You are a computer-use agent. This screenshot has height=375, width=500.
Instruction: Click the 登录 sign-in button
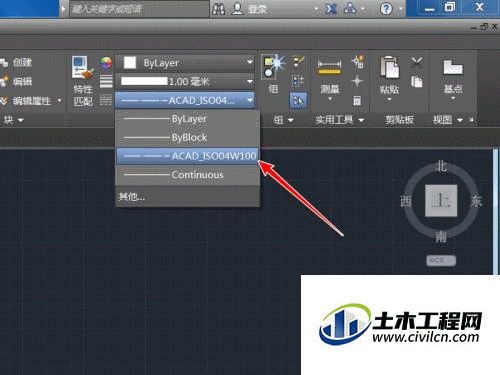251,9
